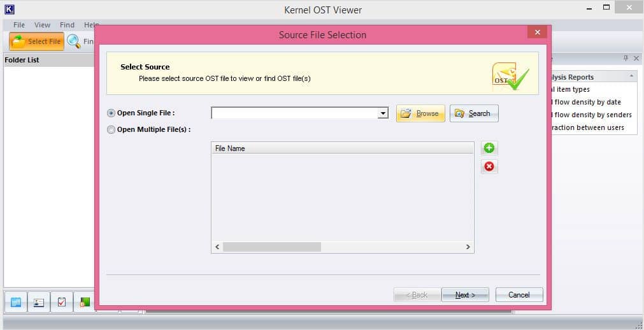Click the Kernel app logo in title bar
This screenshot has height=330, width=644.
(x=9, y=9)
